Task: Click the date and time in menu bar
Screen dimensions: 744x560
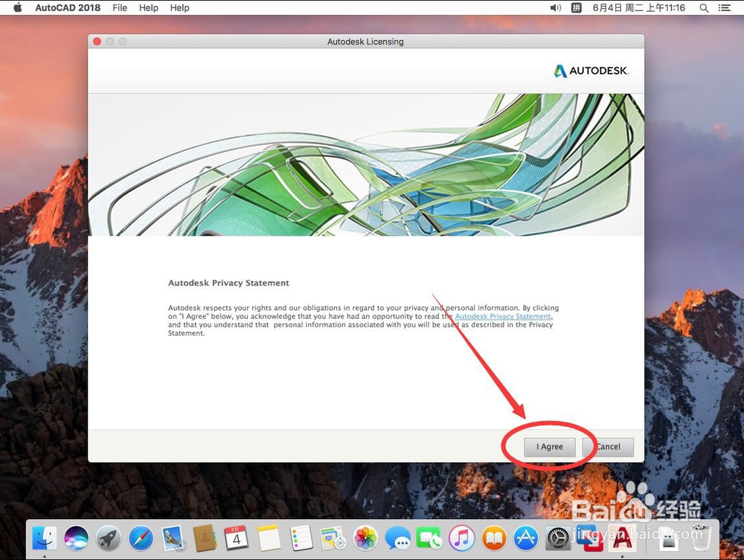Action: pos(638,7)
